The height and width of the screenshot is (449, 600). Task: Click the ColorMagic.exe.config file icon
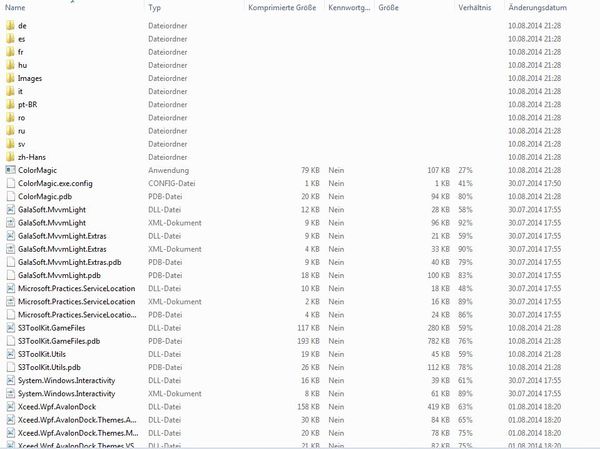(10, 183)
